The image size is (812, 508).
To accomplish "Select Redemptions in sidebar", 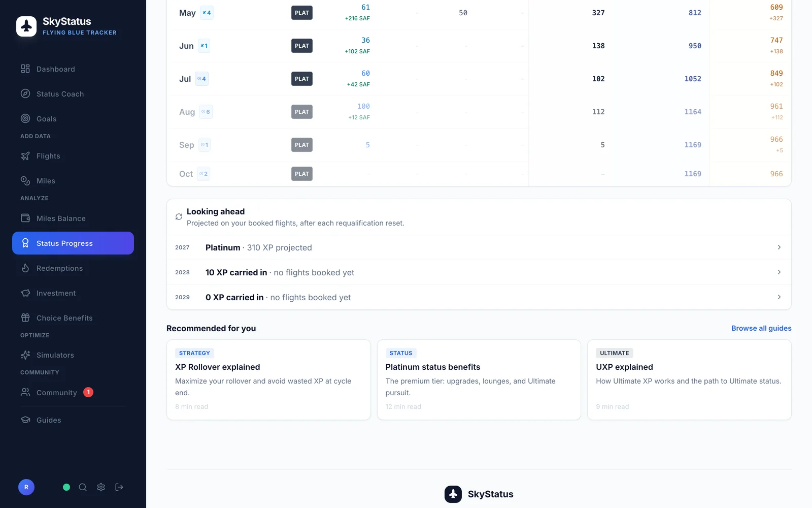I will [73, 268].
